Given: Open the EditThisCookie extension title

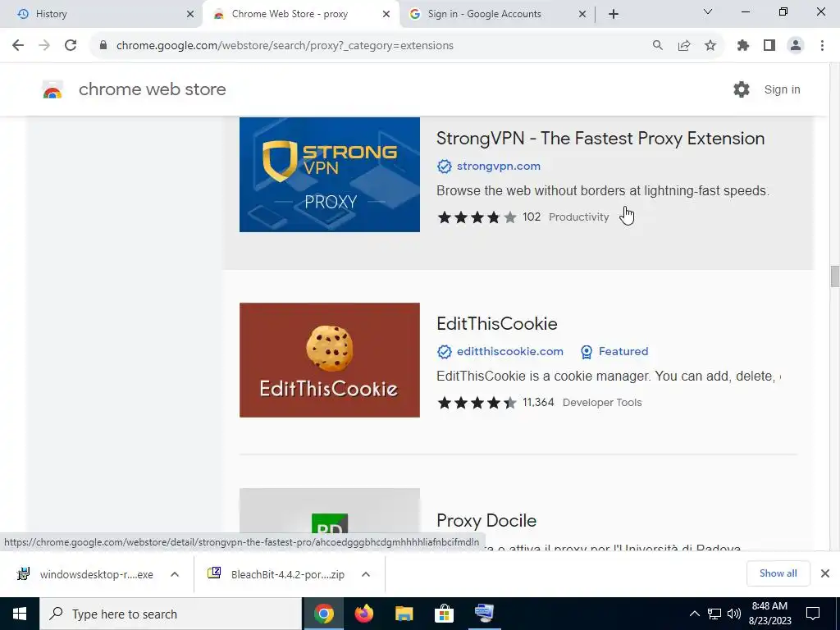Looking at the screenshot, I should click(x=496, y=323).
